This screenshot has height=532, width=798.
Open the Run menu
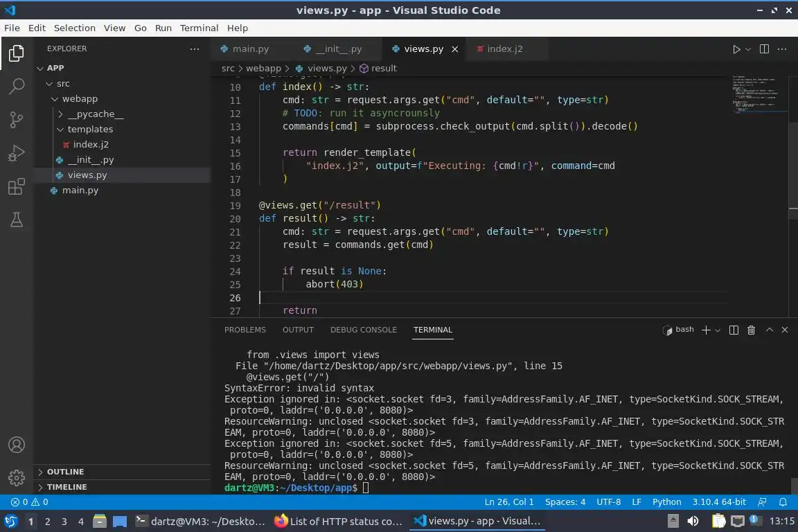point(163,28)
